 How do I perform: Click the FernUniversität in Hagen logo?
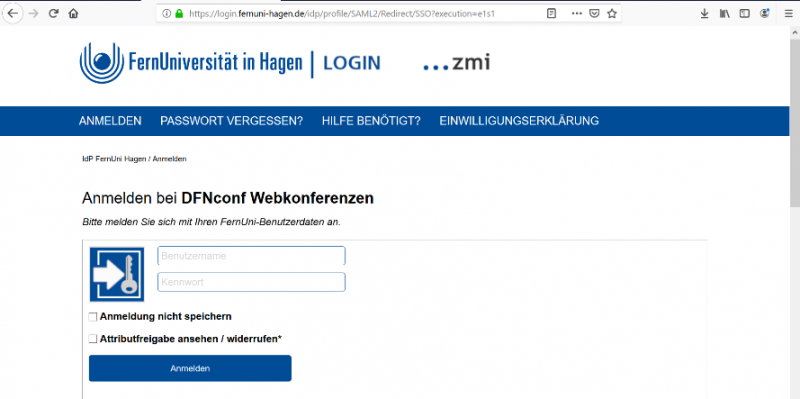(191, 63)
